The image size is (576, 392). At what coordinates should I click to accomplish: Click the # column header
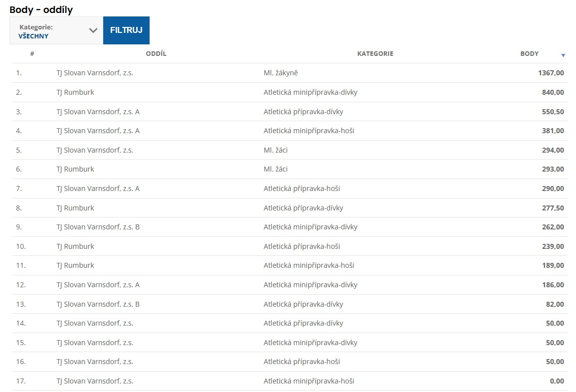pyautogui.click(x=32, y=54)
